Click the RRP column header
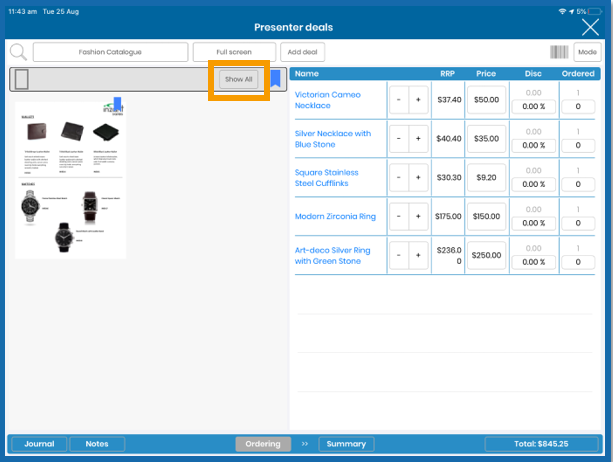 point(448,74)
